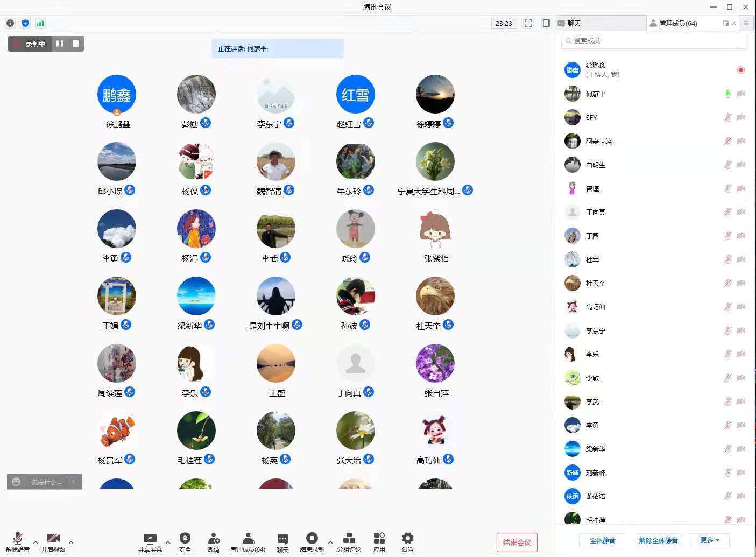The width and height of the screenshot is (756, 557).
Task: Select 刘新峰 in member list
Action: (654, 473)
